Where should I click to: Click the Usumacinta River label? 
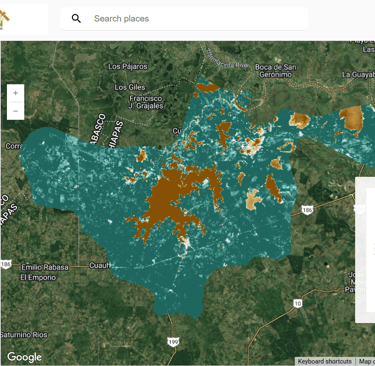click(228, 59)
